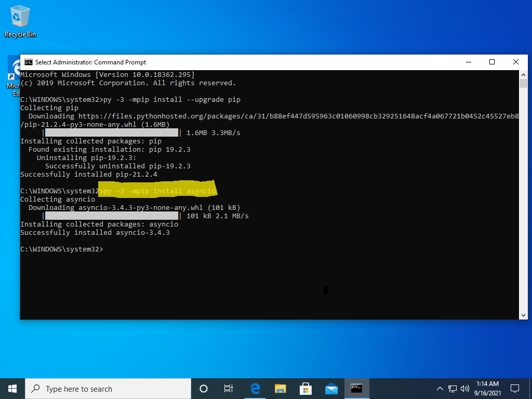This screenshot has width=532, height=399.
Task: Click the Command Prompt taskbar button
Action: click(356, 389)
